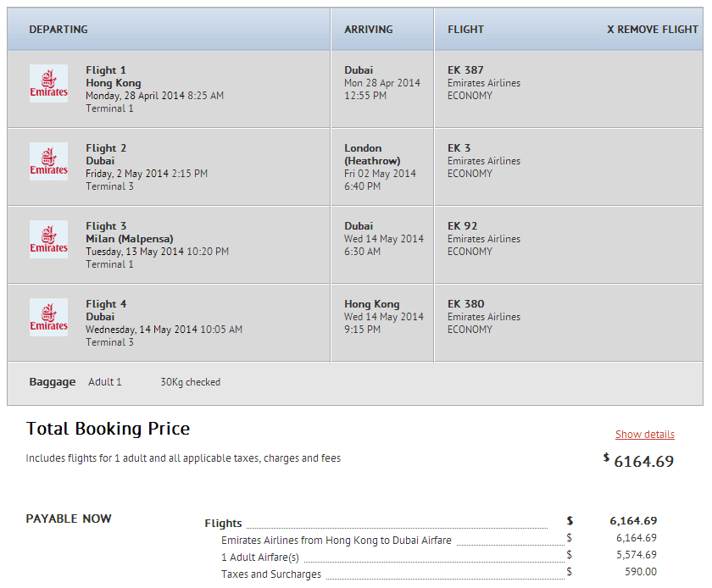Viewport: 712px width, 588px height.
Task: Click the Total Booking Price heading
Action: [x=108, y=429]
